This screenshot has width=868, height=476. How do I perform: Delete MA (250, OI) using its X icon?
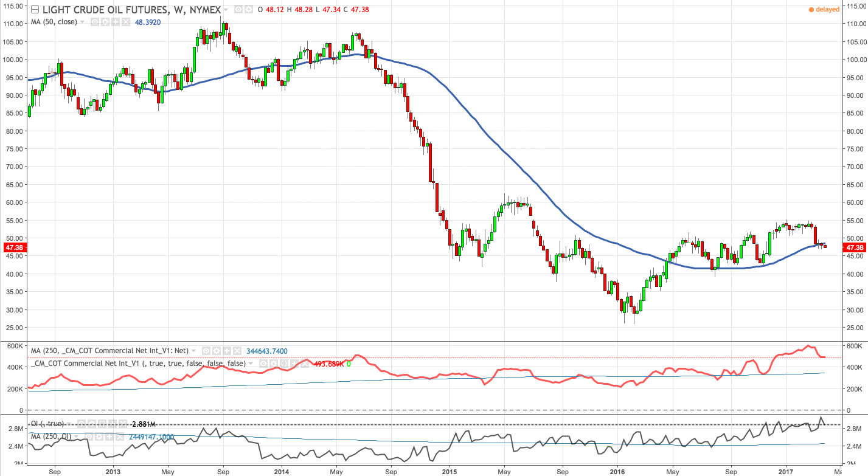120,436
